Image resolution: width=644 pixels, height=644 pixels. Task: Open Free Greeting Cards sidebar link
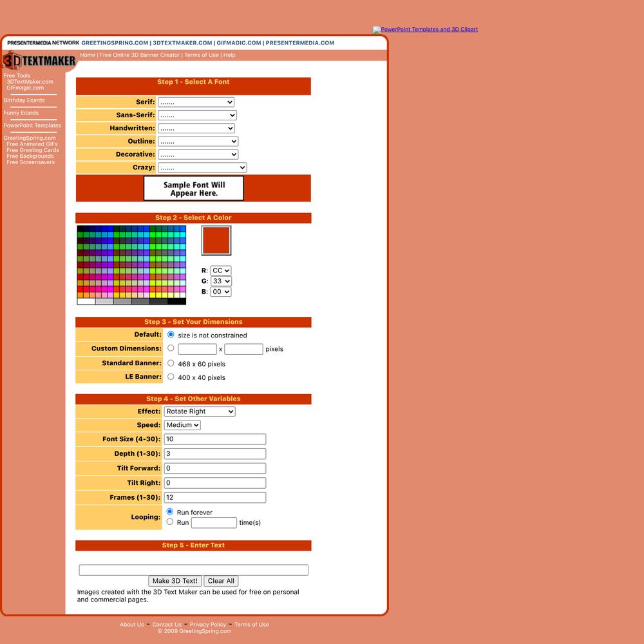point(33,150)
